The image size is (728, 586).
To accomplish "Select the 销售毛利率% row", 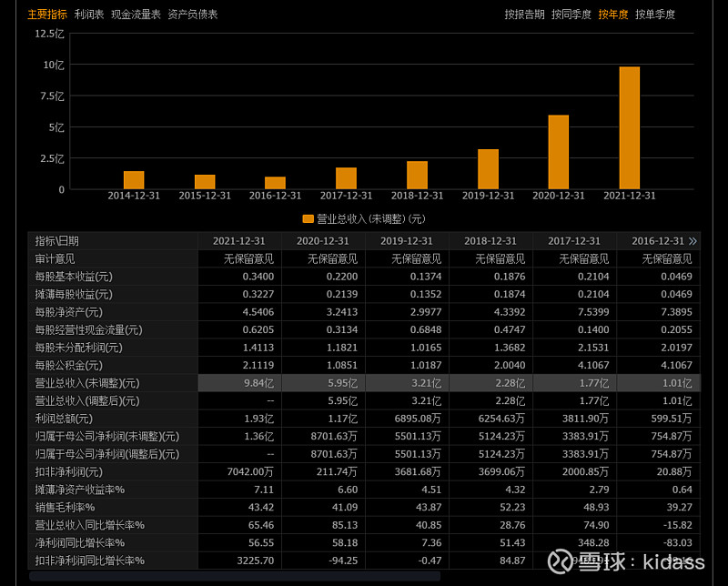I will point(364,508).
